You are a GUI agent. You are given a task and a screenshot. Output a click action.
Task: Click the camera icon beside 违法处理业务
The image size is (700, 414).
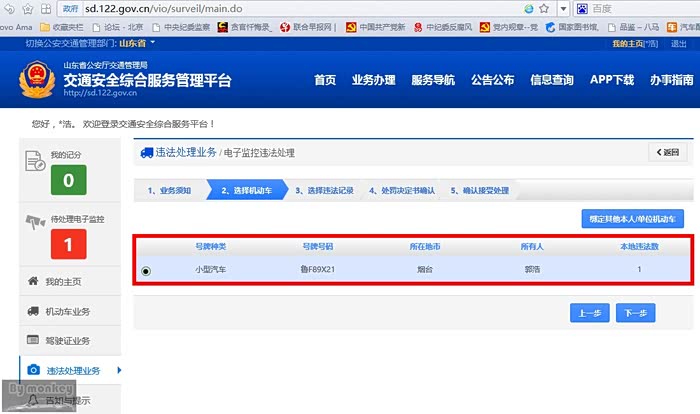coord(33,371)
